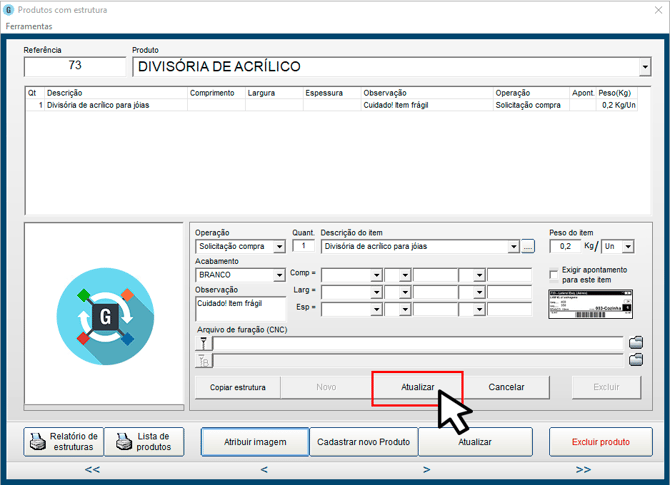Open the Un unit dropdown

point(628,247)
